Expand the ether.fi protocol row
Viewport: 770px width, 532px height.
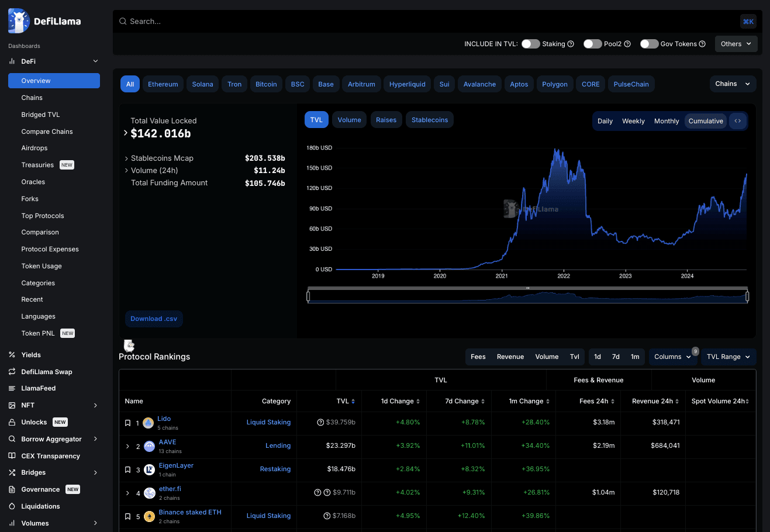pos(127,493)
